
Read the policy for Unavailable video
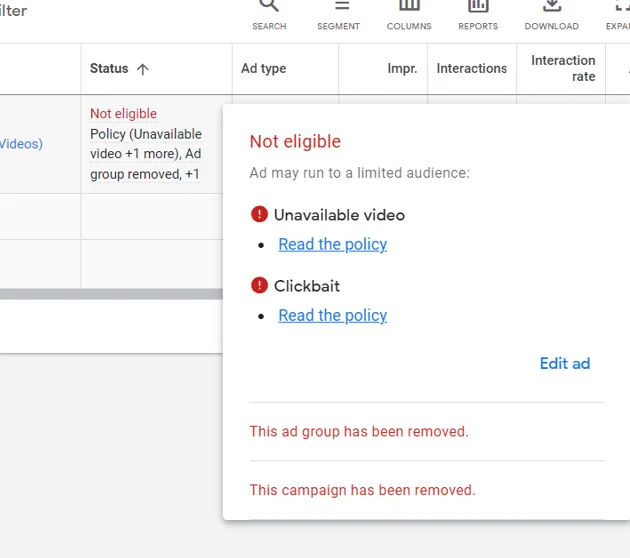pos(333,244)
